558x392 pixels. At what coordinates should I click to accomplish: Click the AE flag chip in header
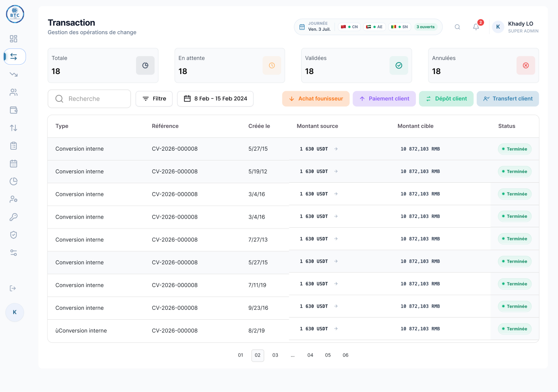[x=374, y=27]
